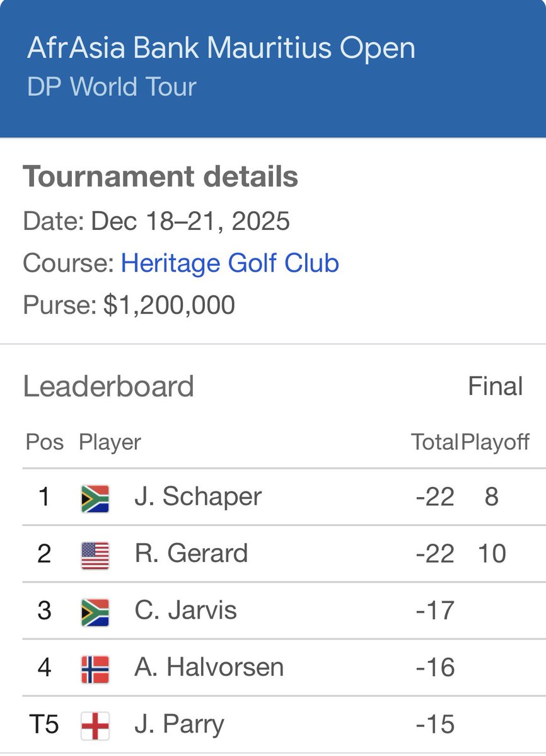This screenshot has width=546, height=756.
Task: Click Gerard's playoff score of 10
Action: tap(492, 554)
